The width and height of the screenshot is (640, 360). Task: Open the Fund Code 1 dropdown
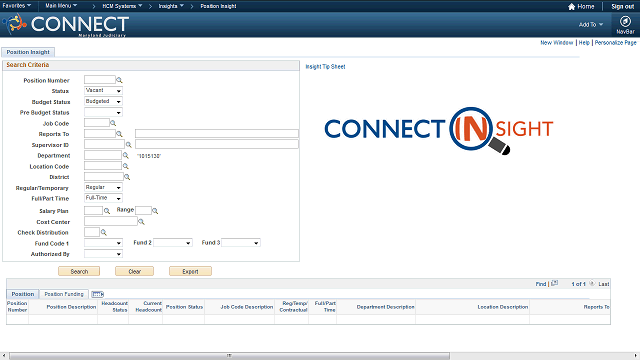tap(103, 243)
